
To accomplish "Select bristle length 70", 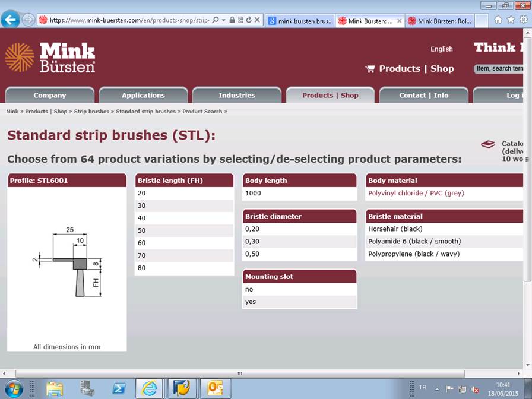I will pyautogui.click(x=184, y=255).
